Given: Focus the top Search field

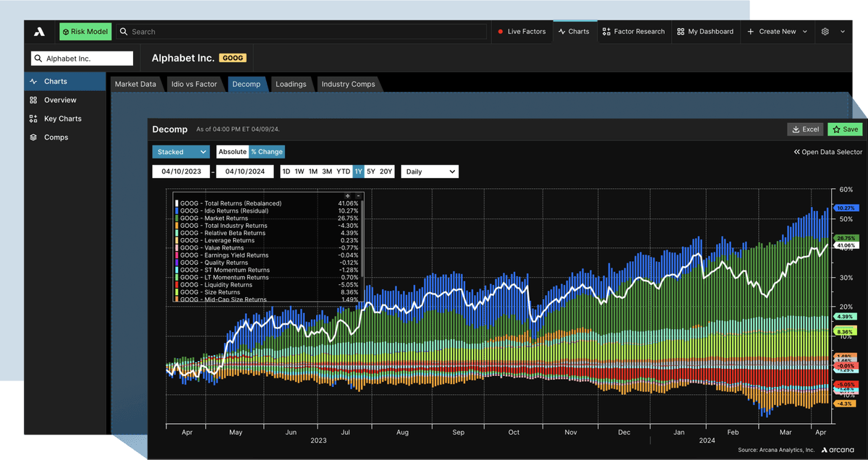Looking at the screenshot, I should coord(302,32).
